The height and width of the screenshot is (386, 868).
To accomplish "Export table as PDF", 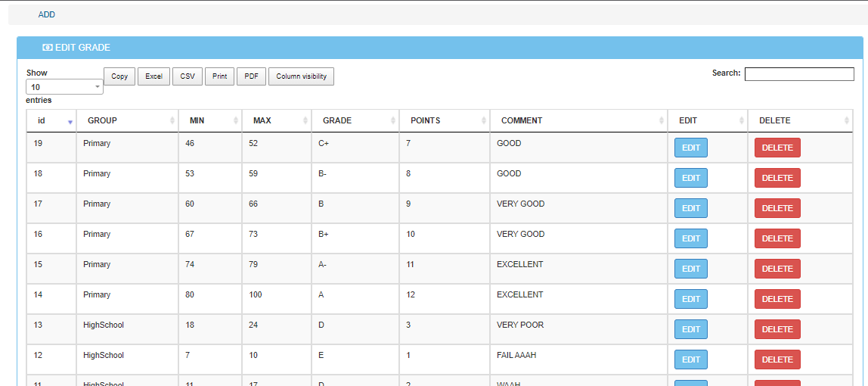I will tap(251, 76).
